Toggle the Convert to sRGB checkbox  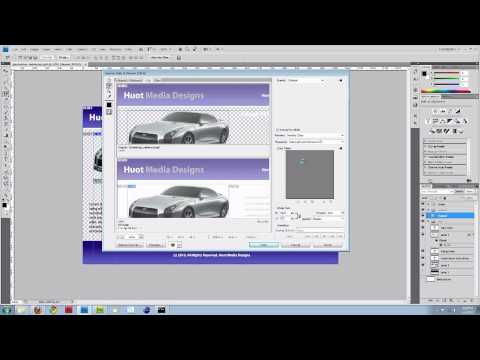277,130
